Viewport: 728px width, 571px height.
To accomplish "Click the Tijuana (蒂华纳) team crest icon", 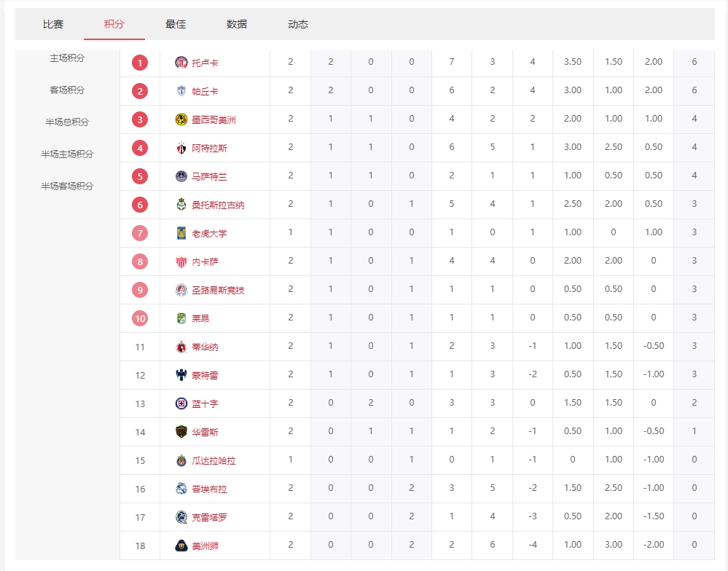I will [x=181, y=347].
